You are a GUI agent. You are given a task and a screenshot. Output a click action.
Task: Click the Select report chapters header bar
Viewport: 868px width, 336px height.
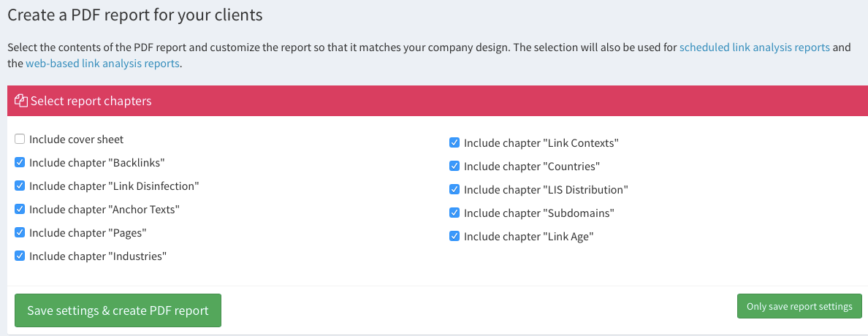[x=437, y=101]
